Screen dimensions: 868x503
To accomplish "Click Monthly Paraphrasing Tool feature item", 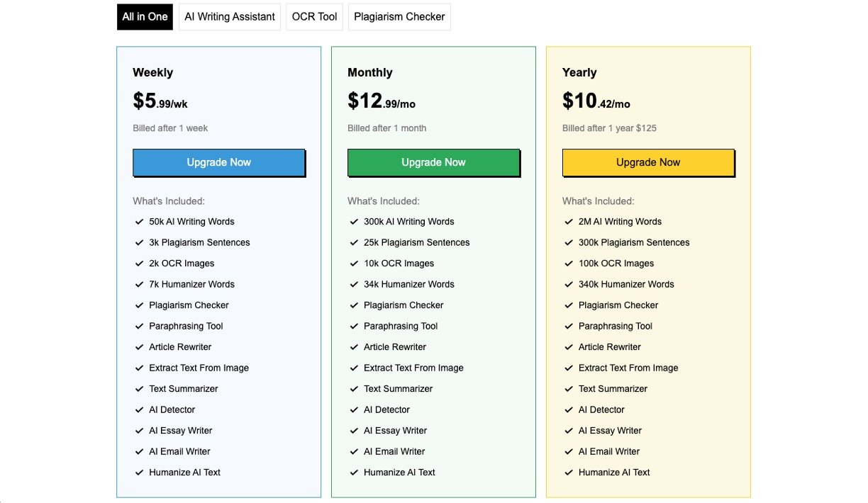I will [x=401, y=326].
